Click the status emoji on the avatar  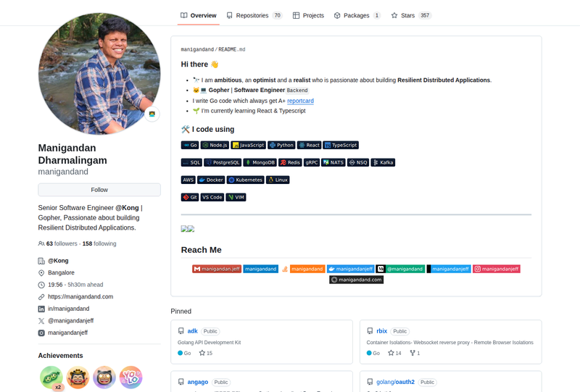152,114
